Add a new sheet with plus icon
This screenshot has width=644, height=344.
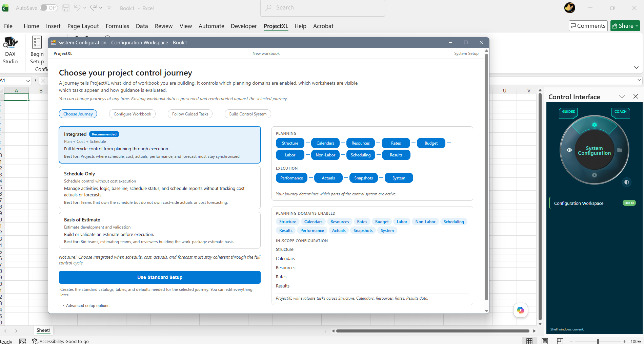point(71,331)
